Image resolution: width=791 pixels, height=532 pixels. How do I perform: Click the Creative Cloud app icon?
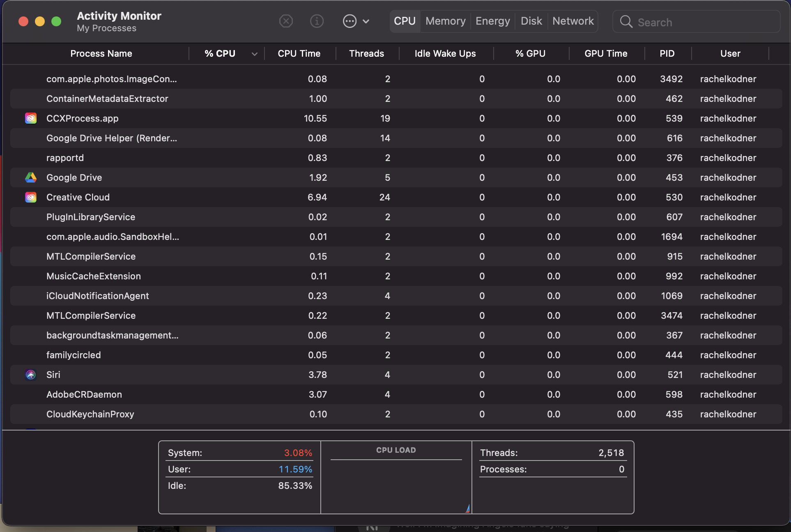[31, 197]
